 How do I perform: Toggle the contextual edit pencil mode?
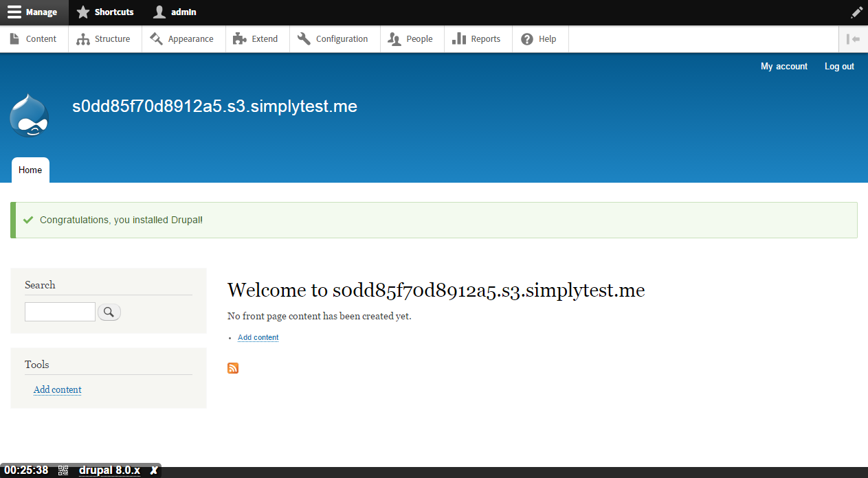(856, 12)
